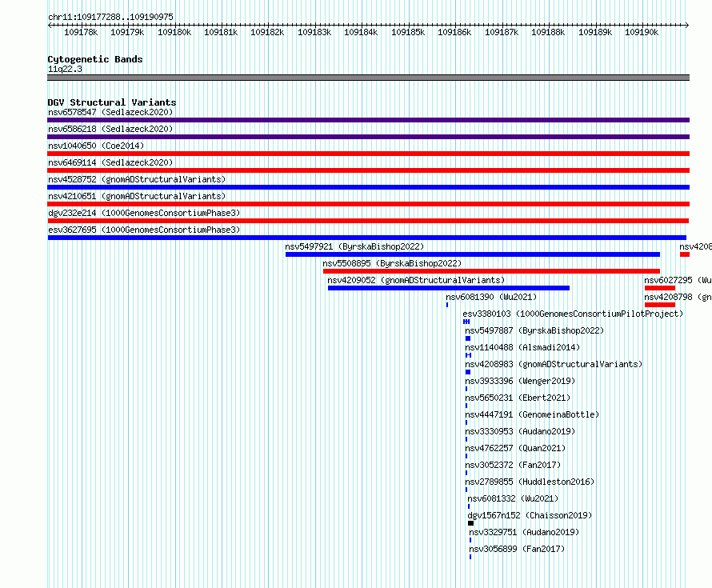This screenshot has width=712, height=588.
Task: Click the red bar under nsv4208798
Action: coord(660,305)
